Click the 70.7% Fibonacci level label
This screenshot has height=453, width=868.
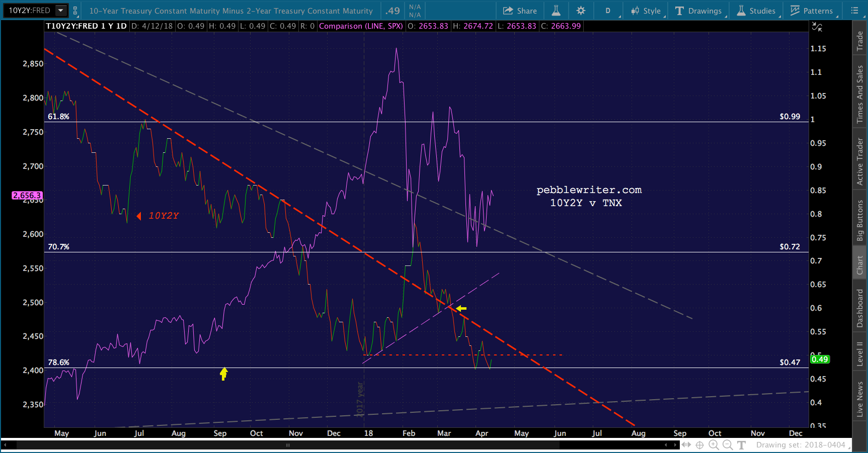click(58, 246)
